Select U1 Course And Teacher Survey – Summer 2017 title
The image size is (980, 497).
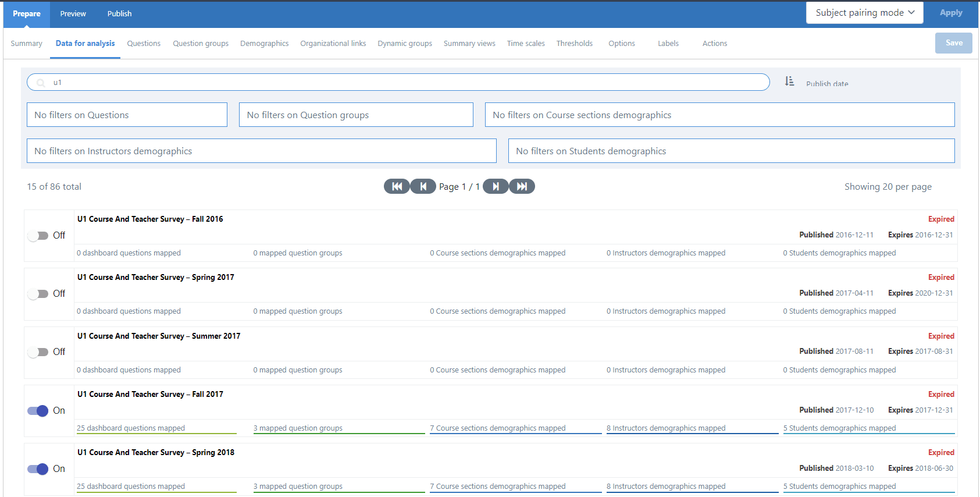point(159,336)
